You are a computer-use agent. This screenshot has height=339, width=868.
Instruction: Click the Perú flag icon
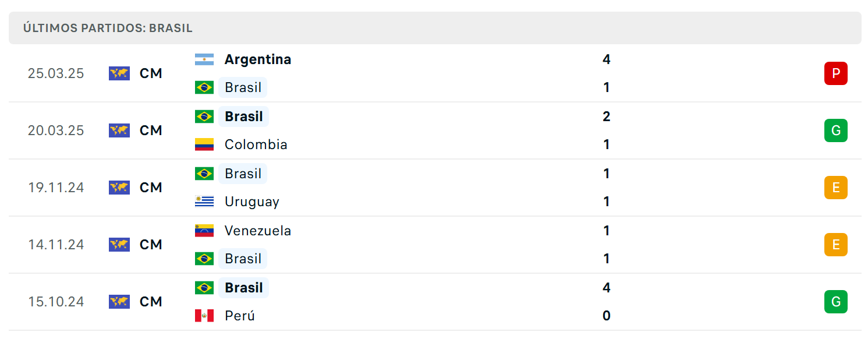point(204,316)
